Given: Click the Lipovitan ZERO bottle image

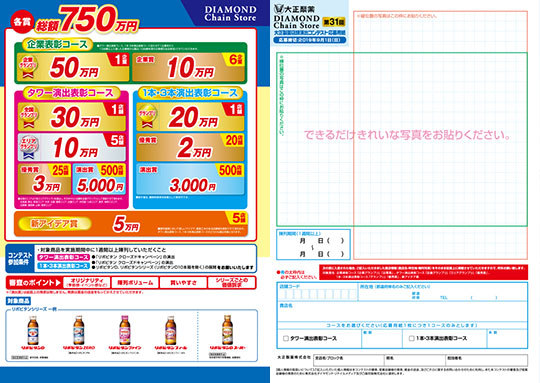Looking at the screenshot, I should click(79, 330).
